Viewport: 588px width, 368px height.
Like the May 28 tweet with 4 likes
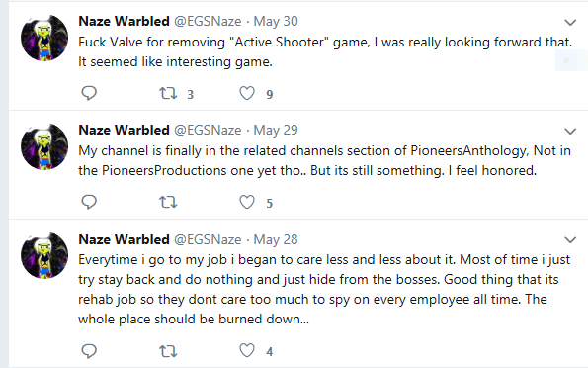click(x=247, y=351)
